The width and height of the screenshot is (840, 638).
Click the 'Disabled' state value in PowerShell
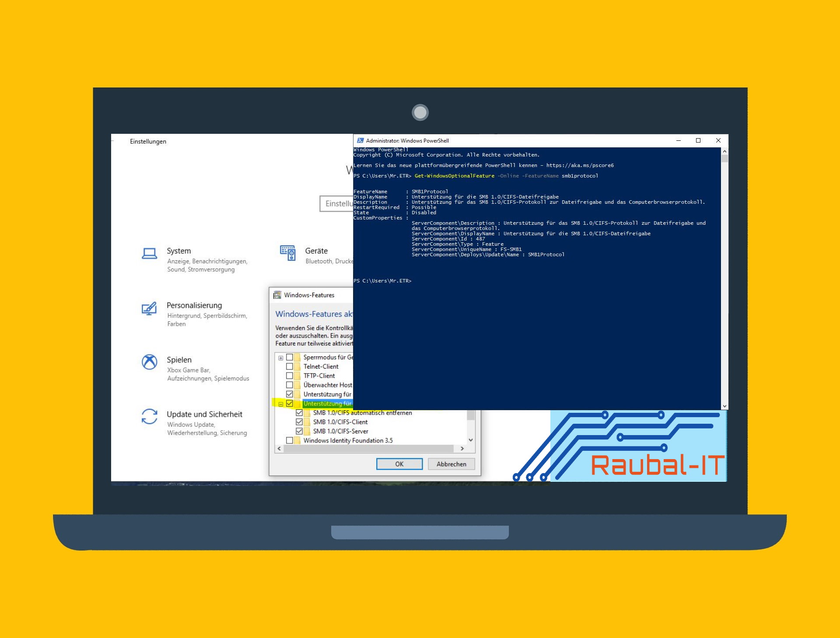click(424, 213)
